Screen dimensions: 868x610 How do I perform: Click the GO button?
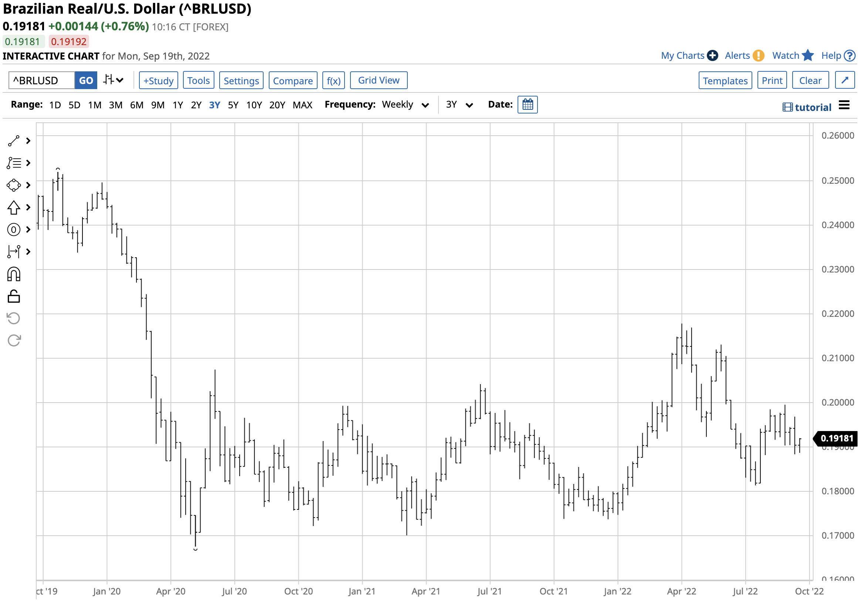[x=86, y=81]
